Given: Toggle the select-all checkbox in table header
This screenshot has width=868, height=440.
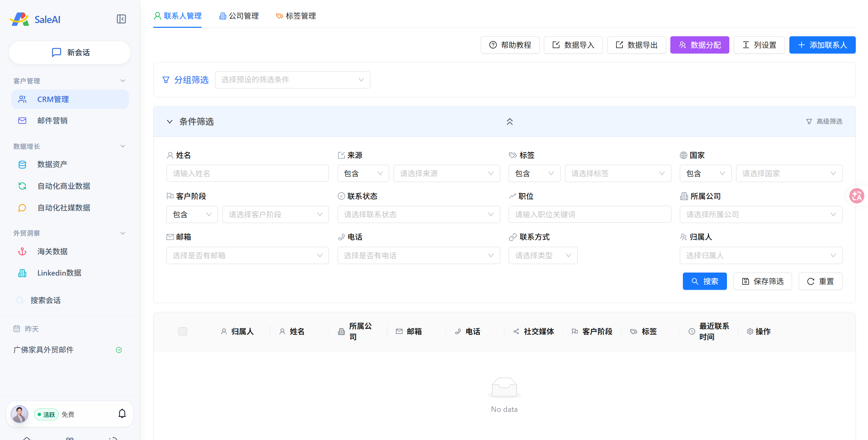Looking at the screenshot, I should [x=182, y=332].
